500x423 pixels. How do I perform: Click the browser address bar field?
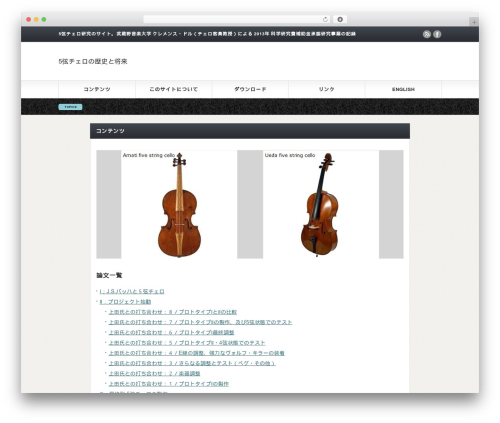(237, 20)
